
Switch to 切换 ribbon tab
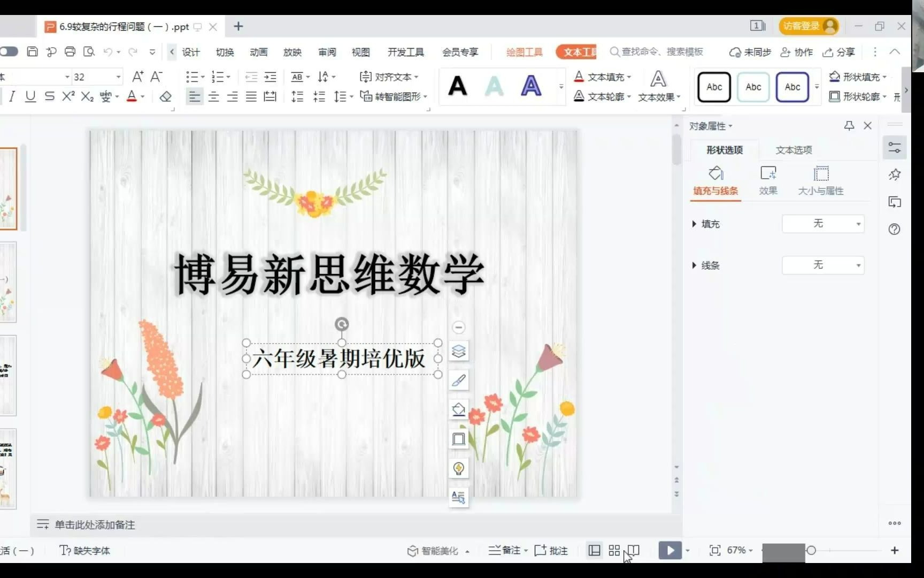pyautogui.click(x=225, y=52)
